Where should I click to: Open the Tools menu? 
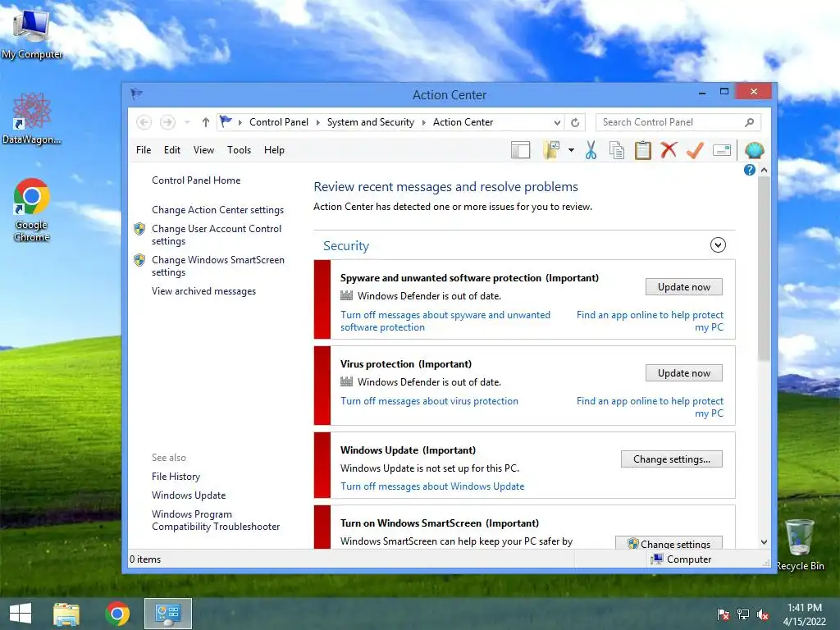(x=239, y=150)
